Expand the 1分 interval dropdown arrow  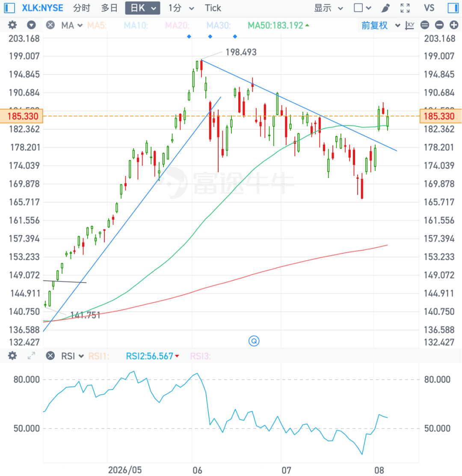pos(191,9)
